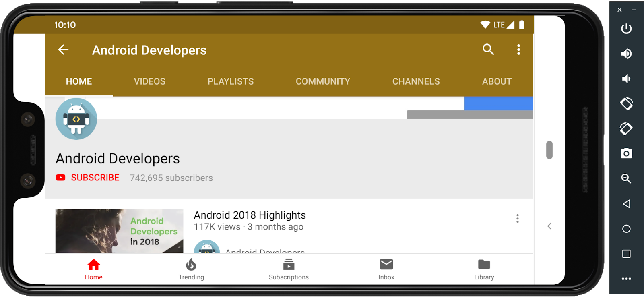Open Android 2018 Highlights video thumbnail
The width and height of the screenshot is (644, 298).
coord(119,231)
